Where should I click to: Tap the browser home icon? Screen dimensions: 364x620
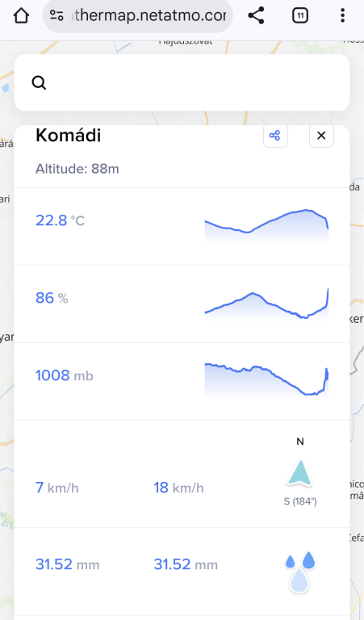pyautogui.click(x=21, y=16)
